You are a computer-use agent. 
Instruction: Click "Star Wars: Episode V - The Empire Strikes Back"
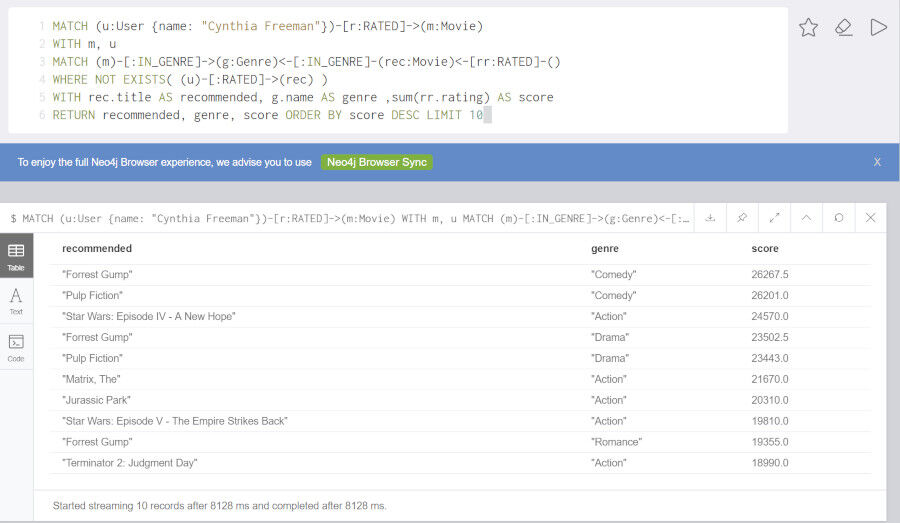pos(174,421)
